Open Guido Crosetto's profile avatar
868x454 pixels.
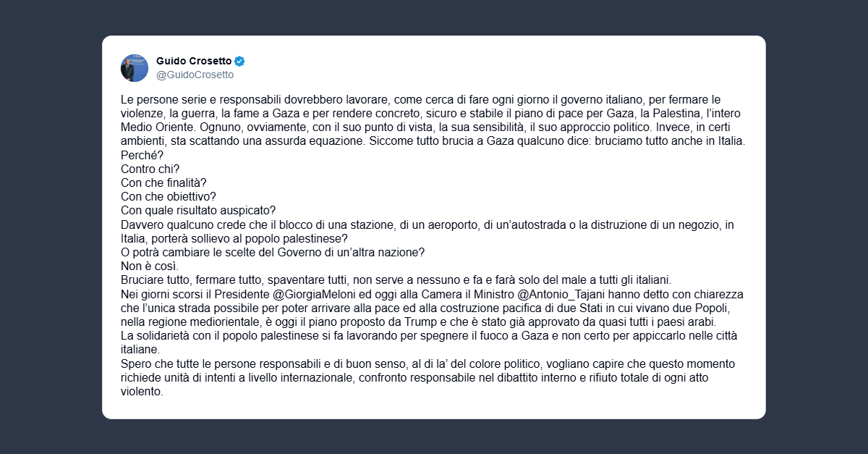(135, 68)
